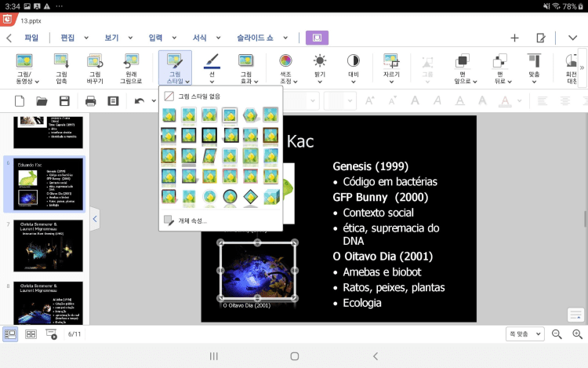This screenshot has width=588, height=368.
Task: Click the edit mode pencil icon
Action: [x=541, y=38]
